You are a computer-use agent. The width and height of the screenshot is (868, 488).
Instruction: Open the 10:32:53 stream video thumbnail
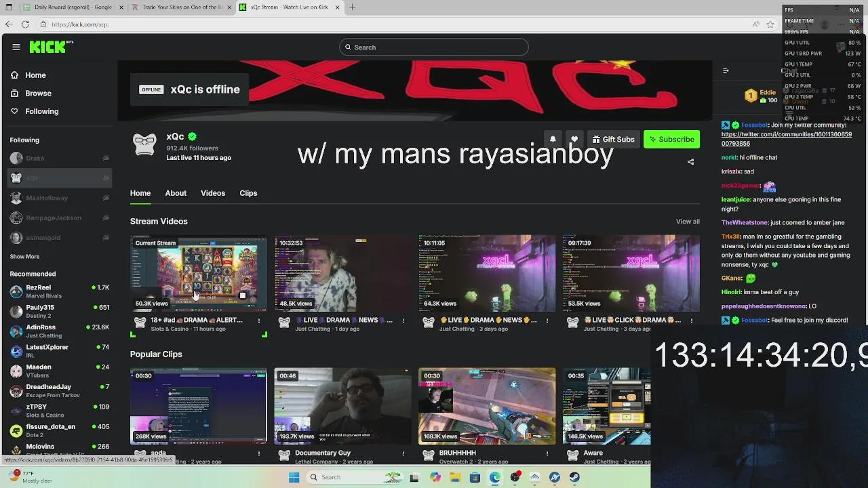(x=342, y=273)
